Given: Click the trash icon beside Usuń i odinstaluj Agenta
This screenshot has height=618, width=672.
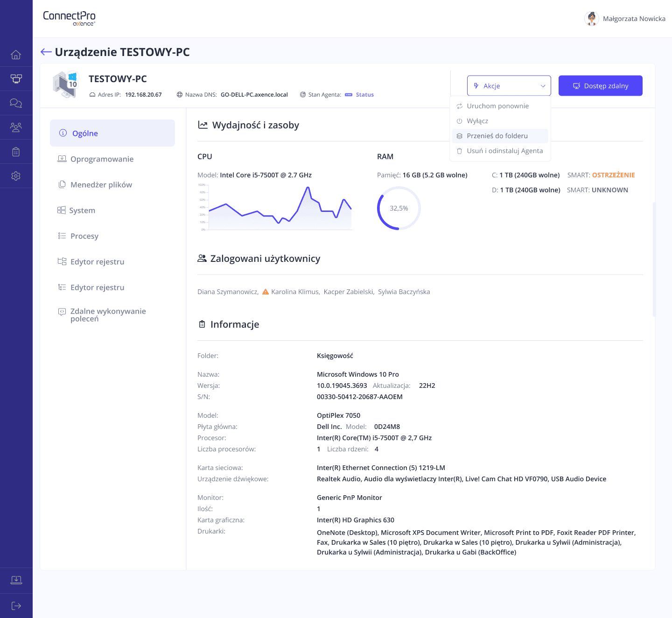Looking at the screenshot, I should (x=460, y=151).
